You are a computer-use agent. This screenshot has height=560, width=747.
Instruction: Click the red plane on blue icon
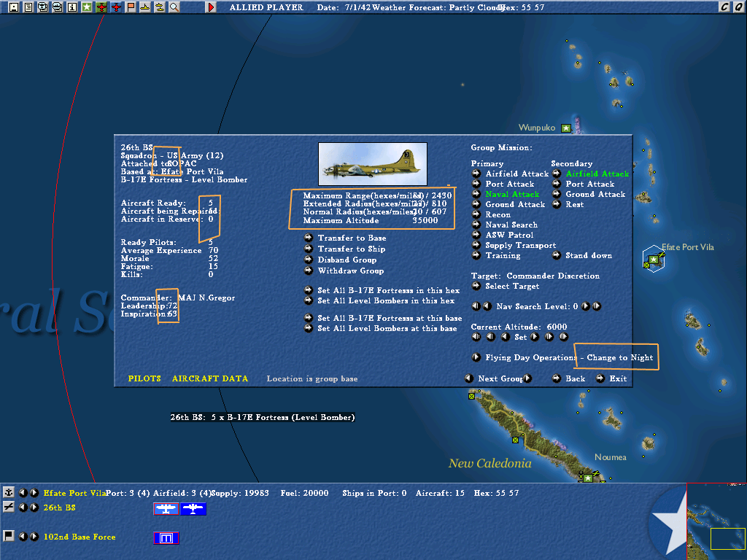click(x=116, y=7)
